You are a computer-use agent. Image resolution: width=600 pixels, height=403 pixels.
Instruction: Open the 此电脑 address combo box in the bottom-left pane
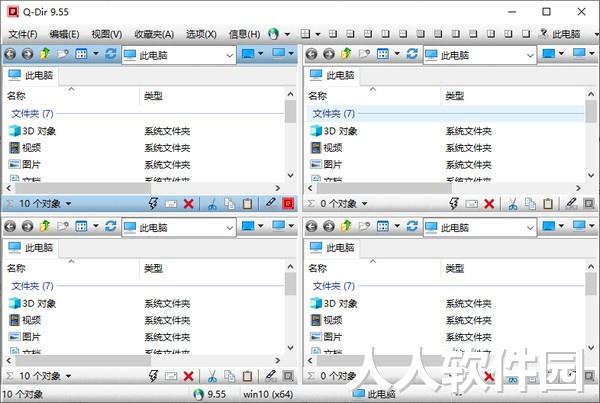pos(179,227)
